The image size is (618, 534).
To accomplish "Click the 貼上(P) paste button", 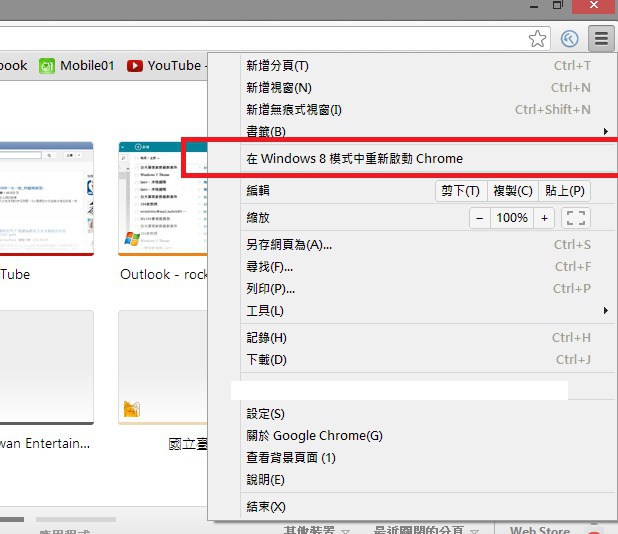I will tap(564, 191).
